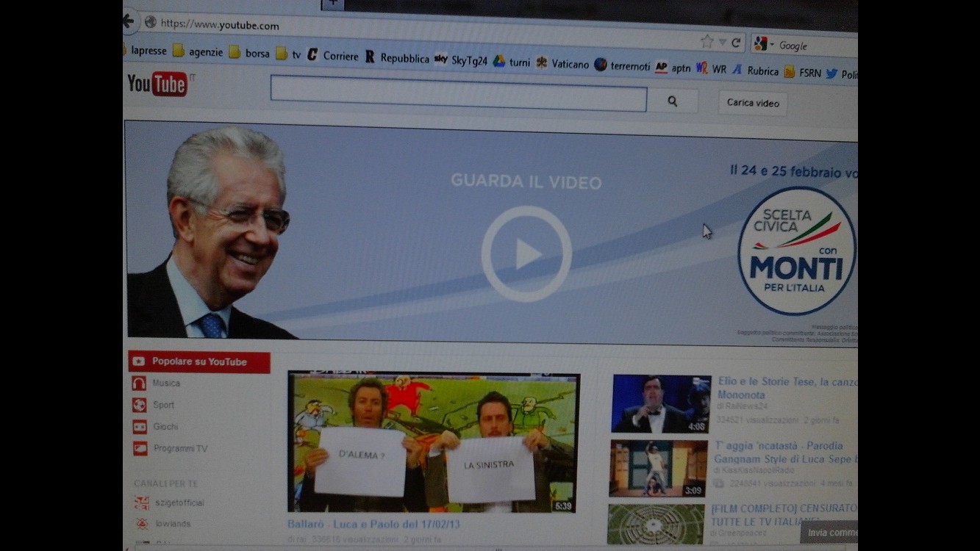Click the YouTube search input field
Viewport: 980px width, 551px height.
point(459,93)
